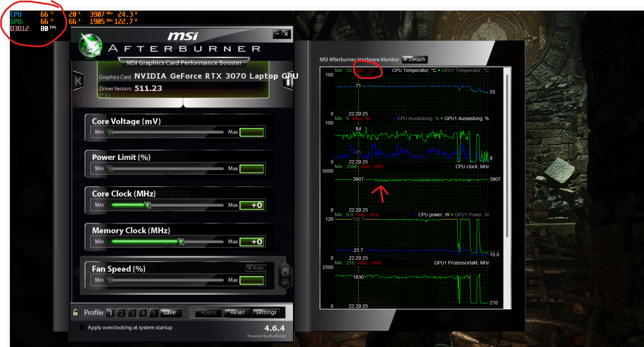This screenshot has height=347, width=644.
Task: Click the NVIDIA GeForce RTX 3070 name
Action: (216, 76)
